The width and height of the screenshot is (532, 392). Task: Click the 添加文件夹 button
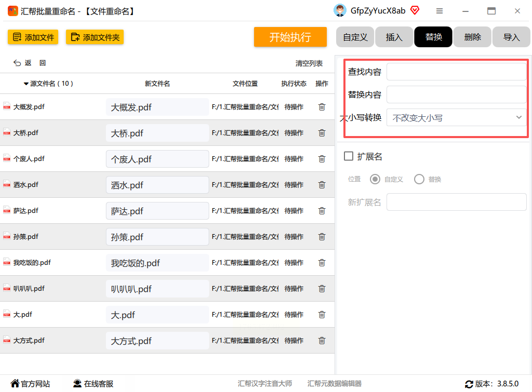click(95, 37)
